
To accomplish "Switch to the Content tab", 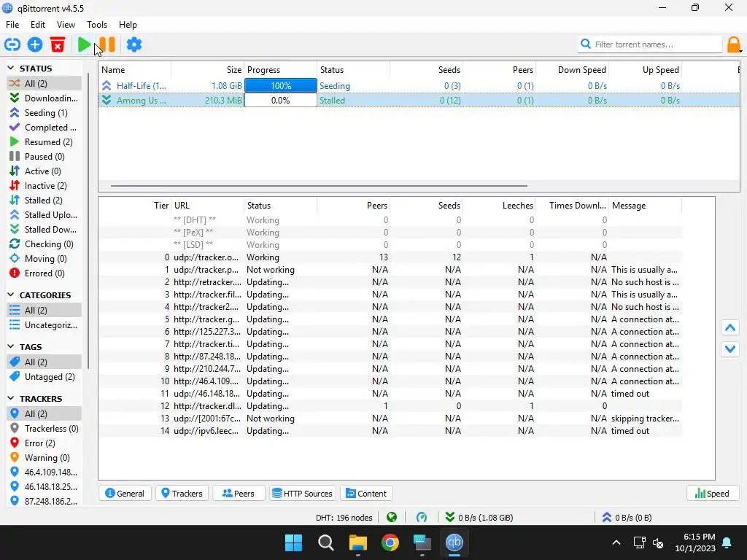I will coord(366,494).
